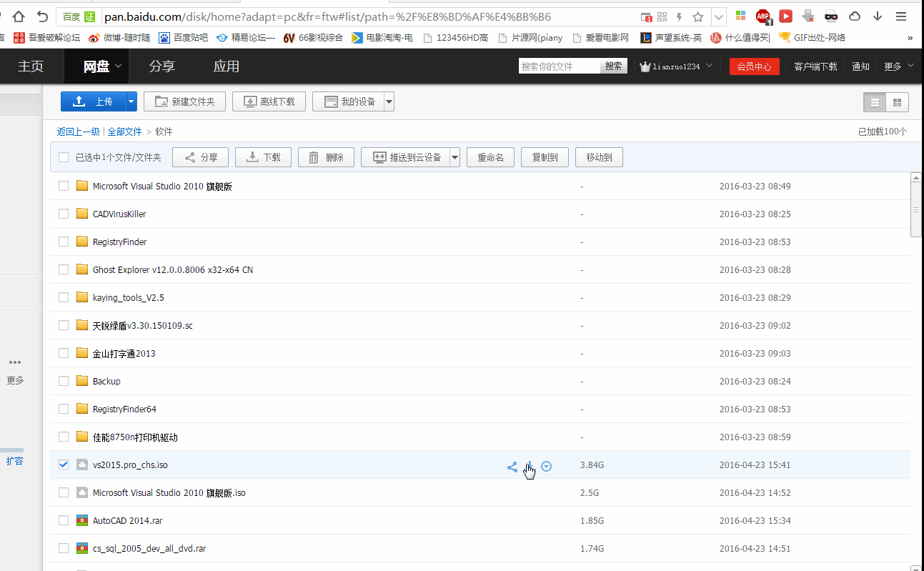Open the CADVirusKiller folder icon
924x571 pixels.
(x=82, y=214)
